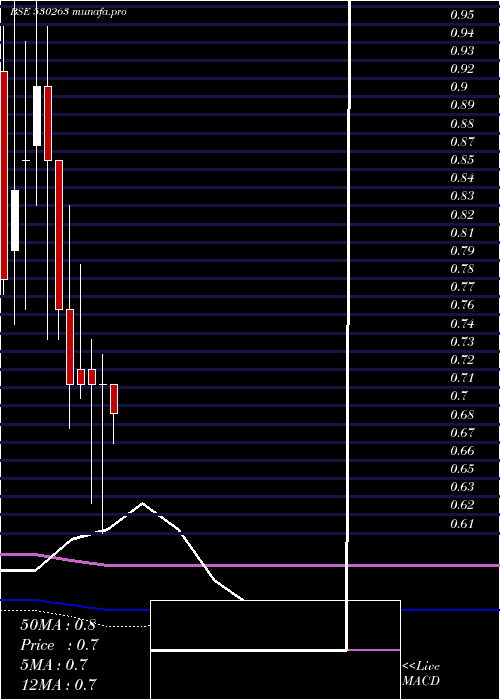500x700 pixels.
Task: Click the 0.78 axis value
Action: 462,269
